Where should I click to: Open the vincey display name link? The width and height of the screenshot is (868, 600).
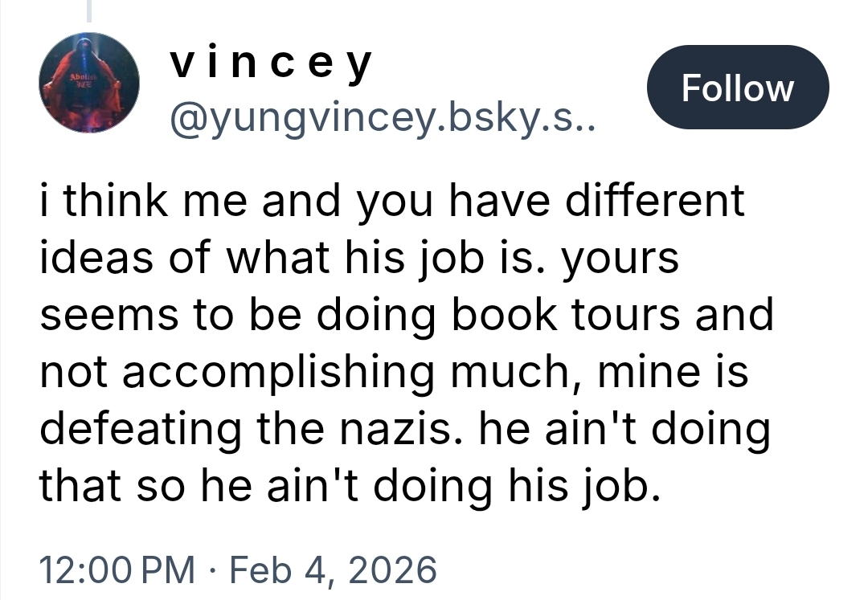tap(271, 63)
